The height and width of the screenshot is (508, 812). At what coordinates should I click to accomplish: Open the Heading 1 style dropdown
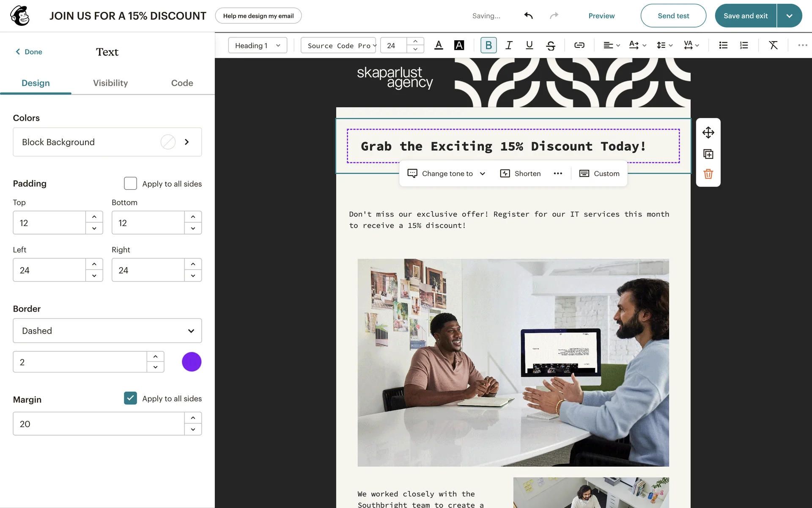coord(258,45)
